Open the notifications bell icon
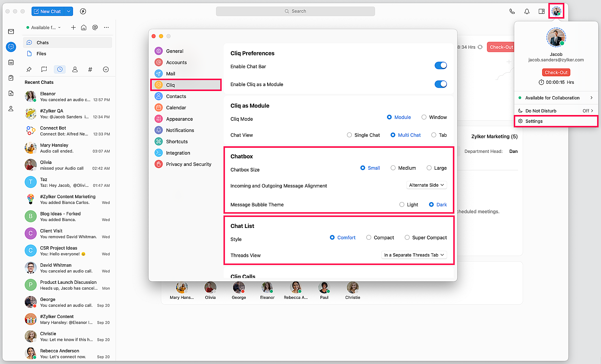The width and height of the screenshot is (601, 364). (x=527, y=11)
